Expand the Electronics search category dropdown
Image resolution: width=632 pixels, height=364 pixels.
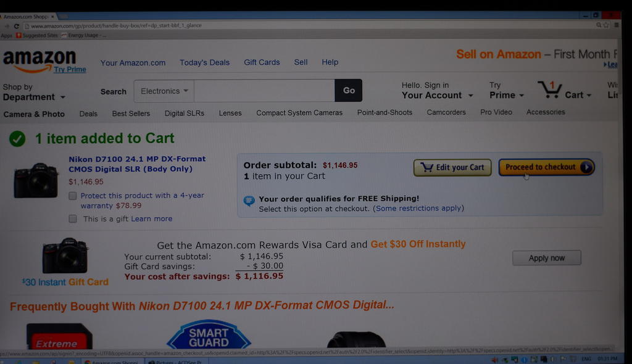coord(164,91)
